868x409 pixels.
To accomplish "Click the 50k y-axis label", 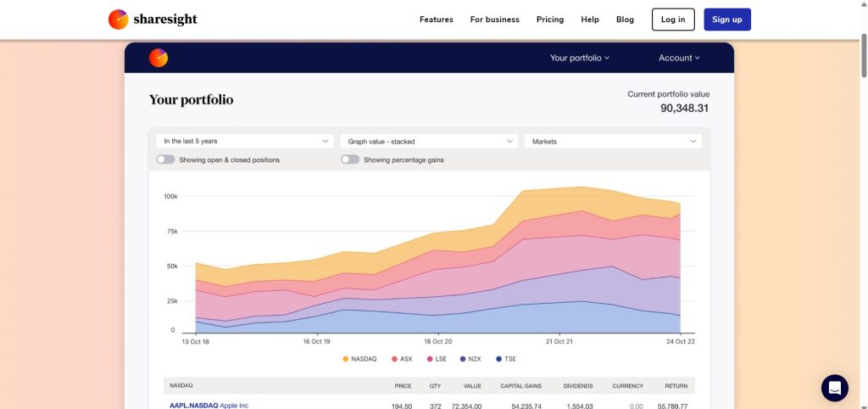I will (x=172, y=266).
